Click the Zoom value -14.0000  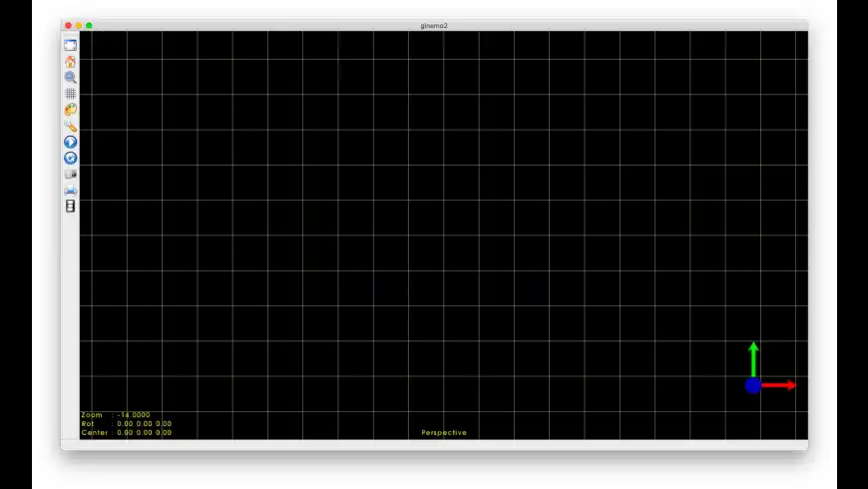[x=134, y=415]
